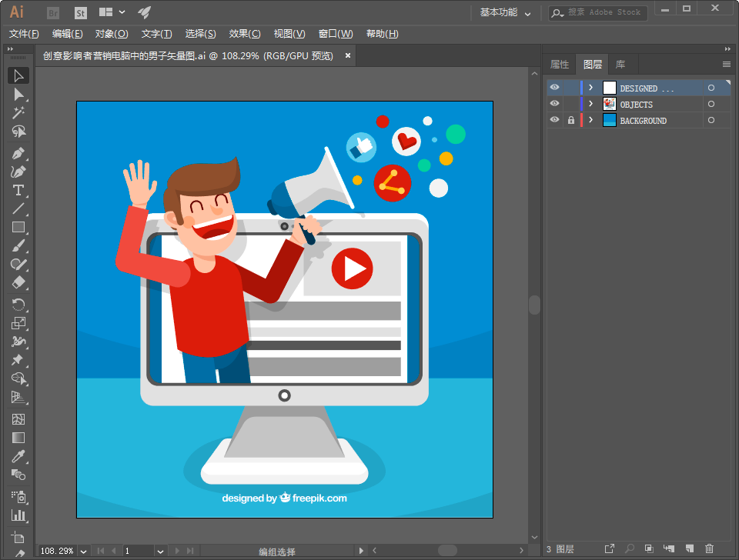The height and width of the screenshot is (560, 739).
Task: Open the 效果(C) menu
Action: tap(245, 34)
